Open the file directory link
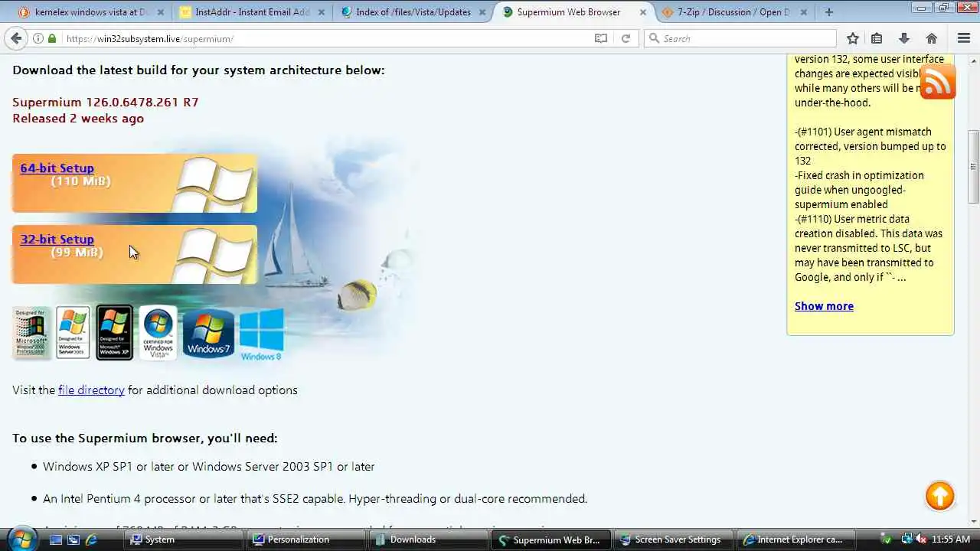The image size is (980, 551). [x=91, y=390]
